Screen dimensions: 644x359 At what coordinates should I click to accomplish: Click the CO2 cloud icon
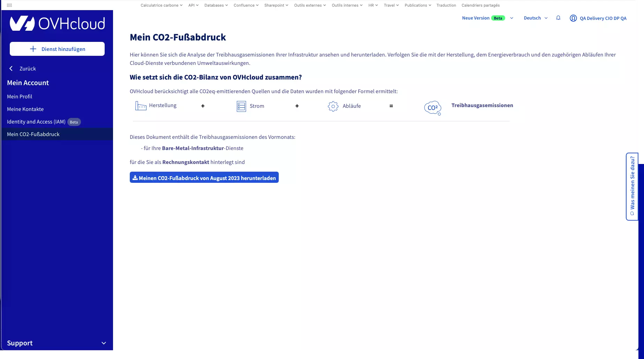433,108
